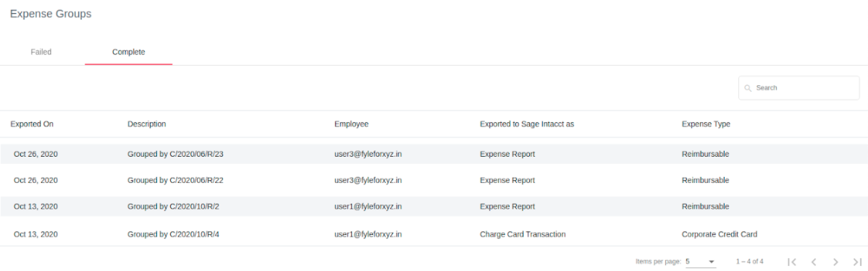Viewport: 868px width, 271px height.
Task: Click the 1 – 4 of 4 range label
Action: tap(749, 262)
